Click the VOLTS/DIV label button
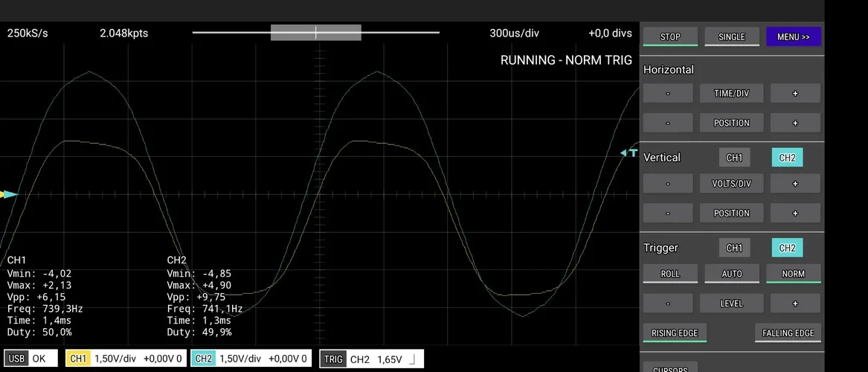 (x=731, y=184)
